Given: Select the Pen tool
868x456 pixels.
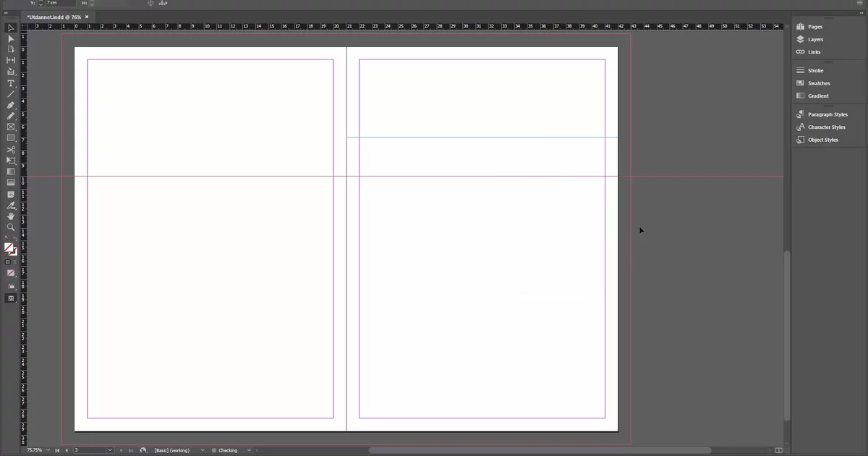Looking at the screenshot, I should [11, 105].
